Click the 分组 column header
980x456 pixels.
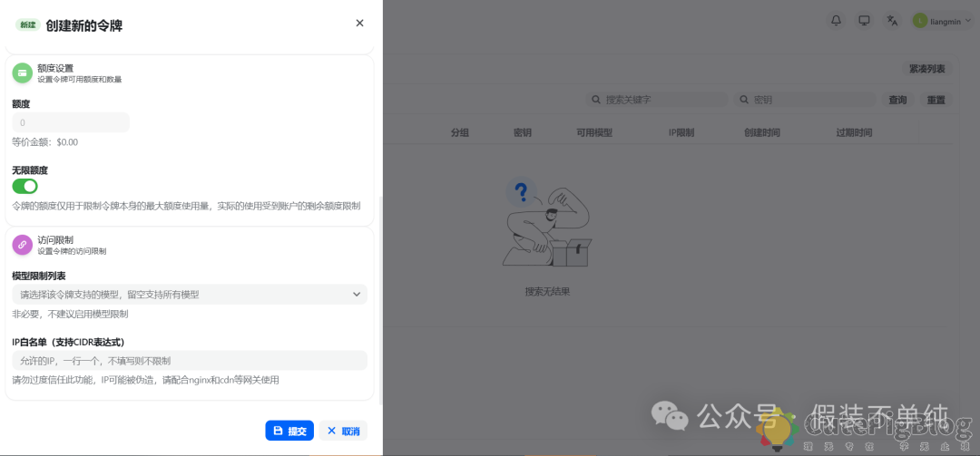coord(460,132)
